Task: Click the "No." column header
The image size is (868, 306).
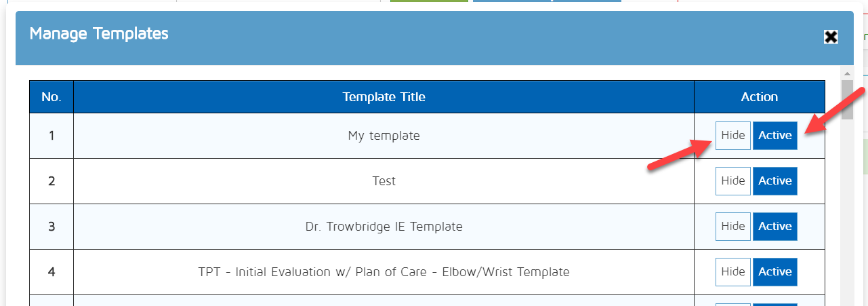Action: click(51, 97)
